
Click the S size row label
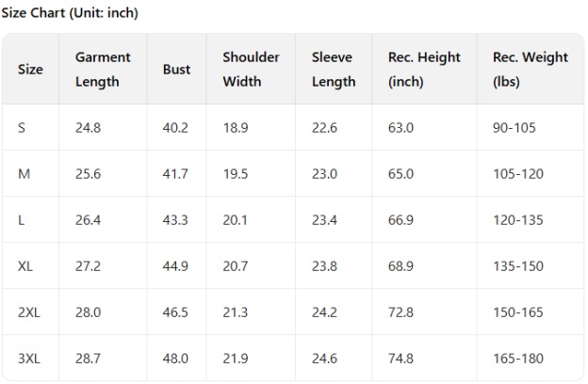click(x=22, y=128)
